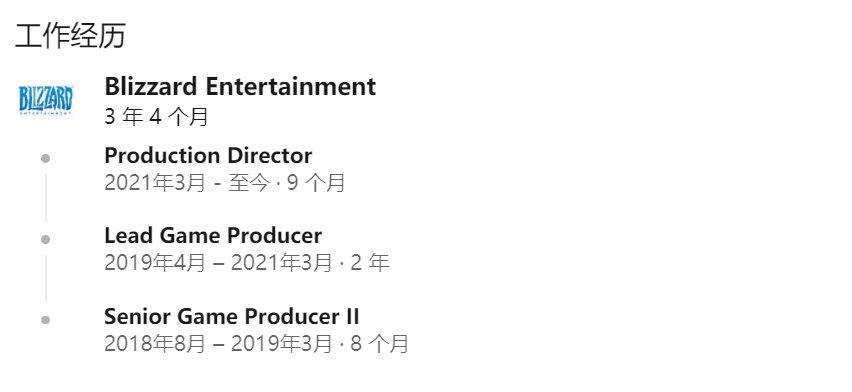Select the word Entertainment in the company name

291,86
